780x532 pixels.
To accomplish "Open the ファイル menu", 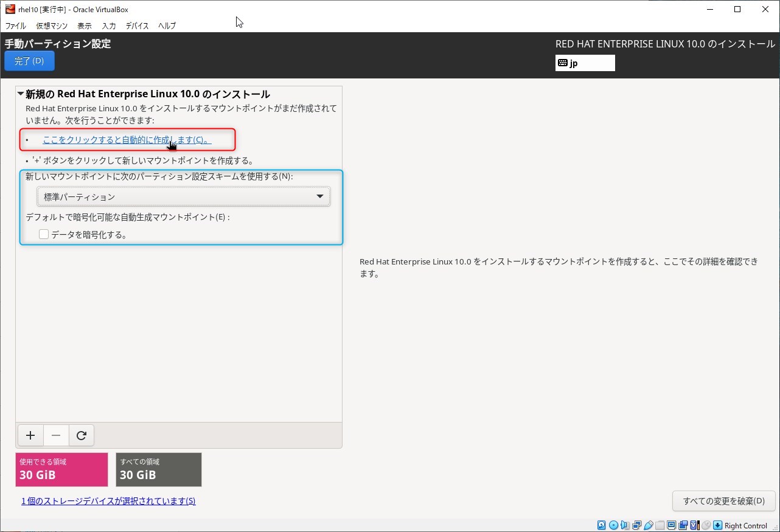I will 15,26.
